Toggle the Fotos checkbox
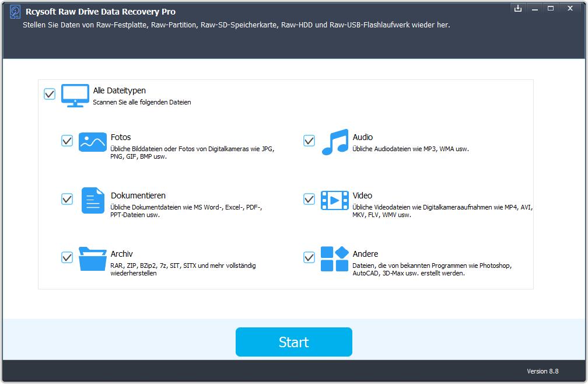This screenshot has width=588, height=384. (67, 141)
